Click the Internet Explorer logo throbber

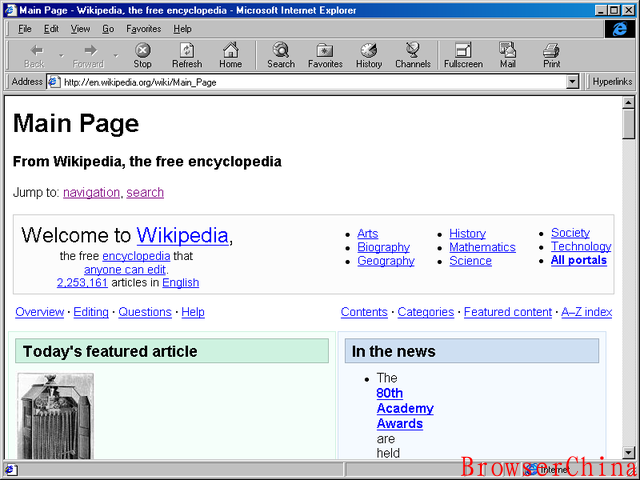(620, 29)
